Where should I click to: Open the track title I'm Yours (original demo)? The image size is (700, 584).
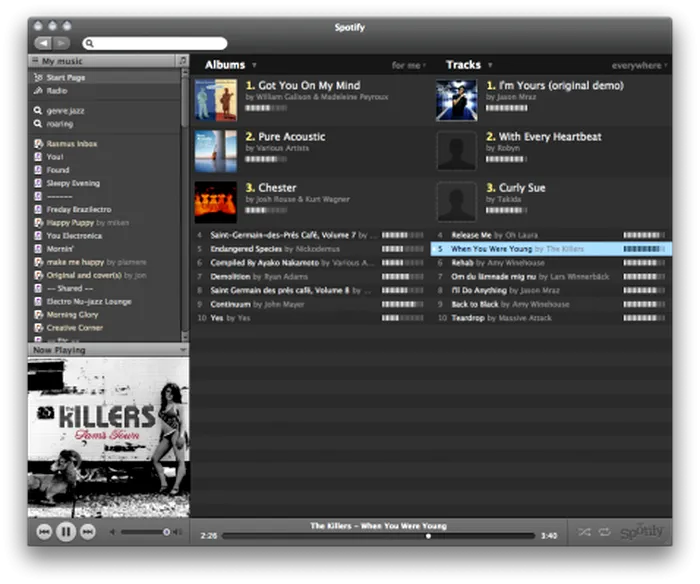(561, 85)
